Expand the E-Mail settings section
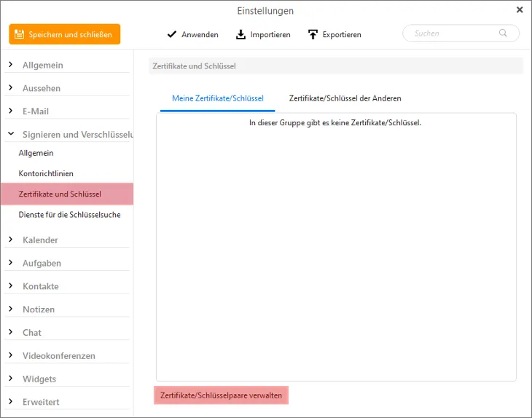This screenshot has height=418, width=532. click(x=11, y=111)
